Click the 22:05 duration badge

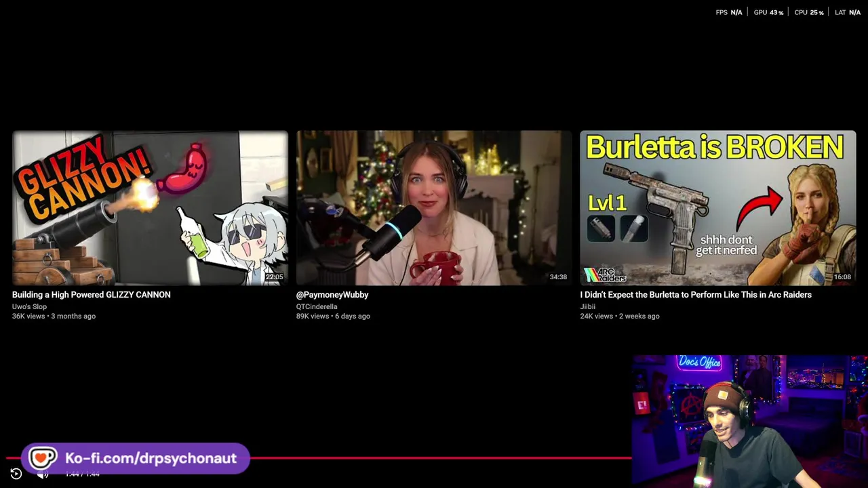[x=274, y=277]
